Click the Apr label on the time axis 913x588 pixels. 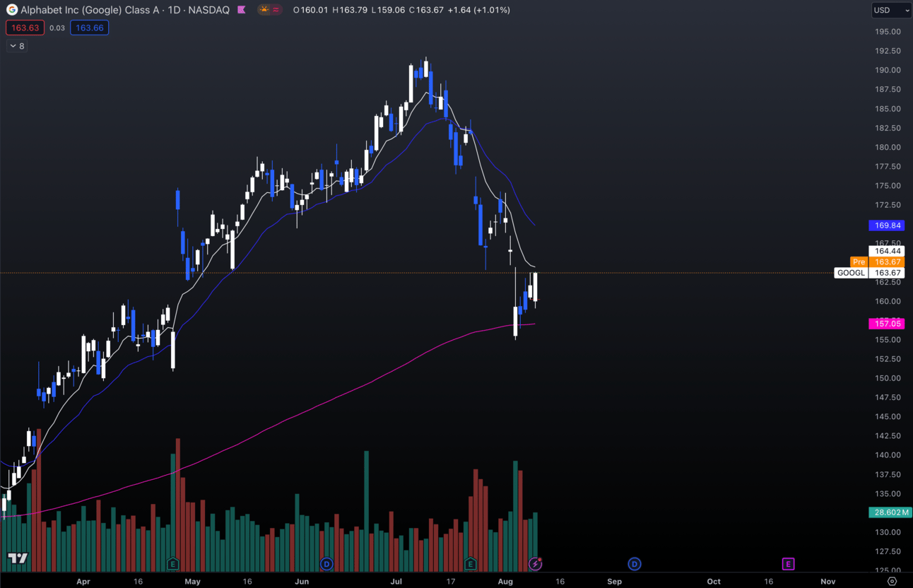(83, 582)
